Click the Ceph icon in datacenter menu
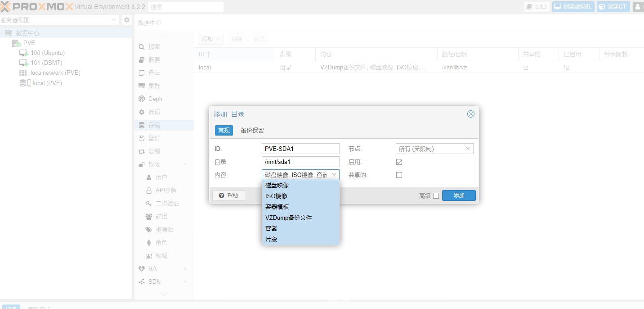The width and height of the screenshot is (644, 309). tap(142, 99)
